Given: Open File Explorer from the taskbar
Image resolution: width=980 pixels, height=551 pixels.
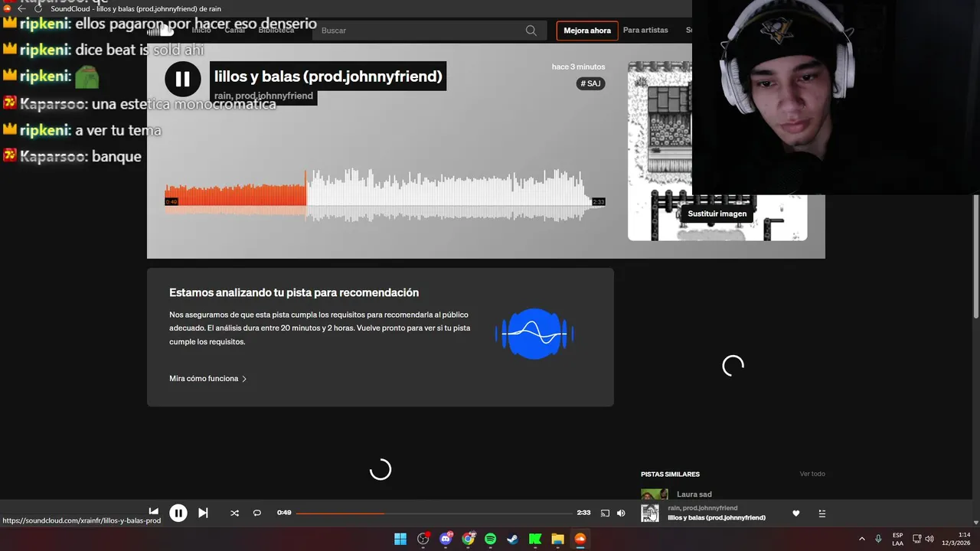Looking at the screenshot, I should [557, 539].
